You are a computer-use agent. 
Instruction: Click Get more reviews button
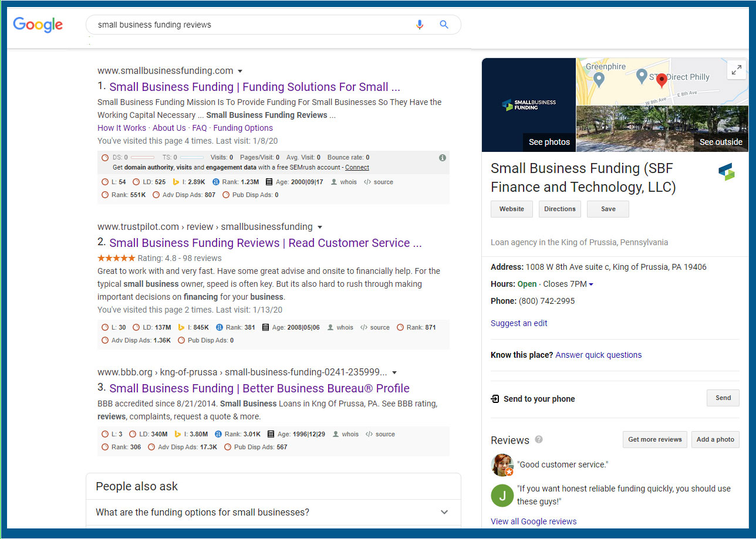pyautogui.click(x=655, y=439)
